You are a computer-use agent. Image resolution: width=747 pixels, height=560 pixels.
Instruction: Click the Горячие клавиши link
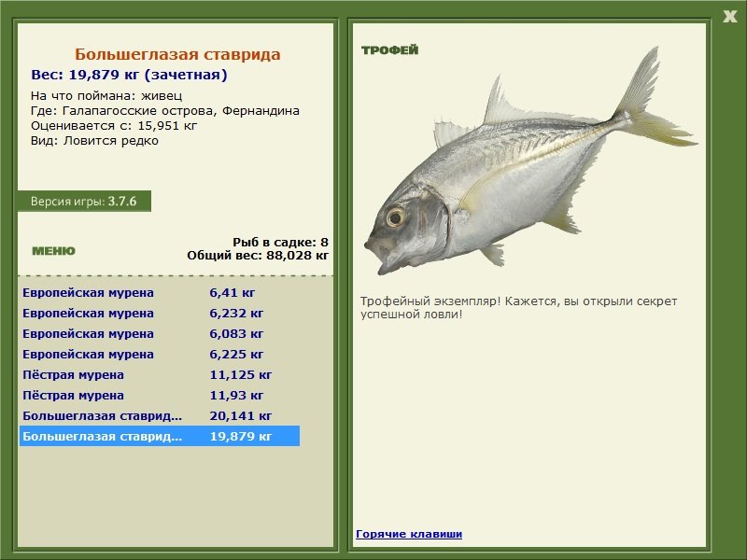[x=409, y=534]
